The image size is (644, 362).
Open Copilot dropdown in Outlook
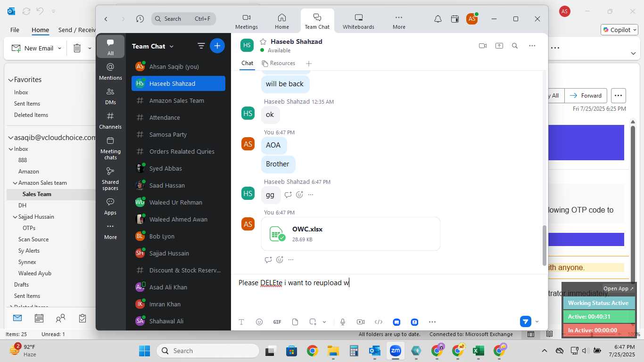(635, 30)
